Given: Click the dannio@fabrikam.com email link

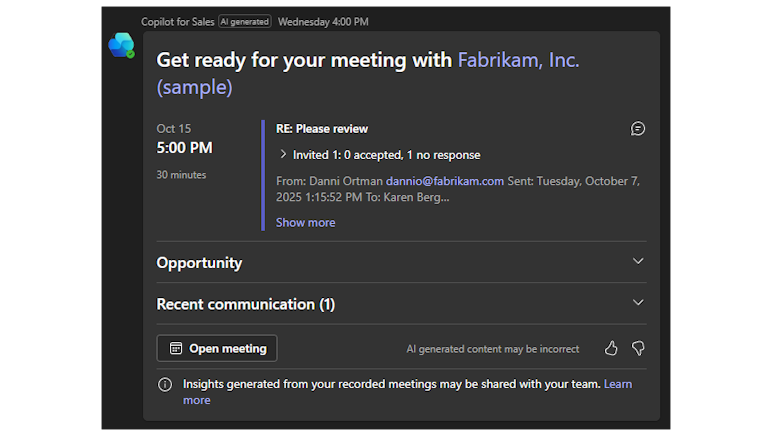Looking at the screenshot, I should (445, 181).
